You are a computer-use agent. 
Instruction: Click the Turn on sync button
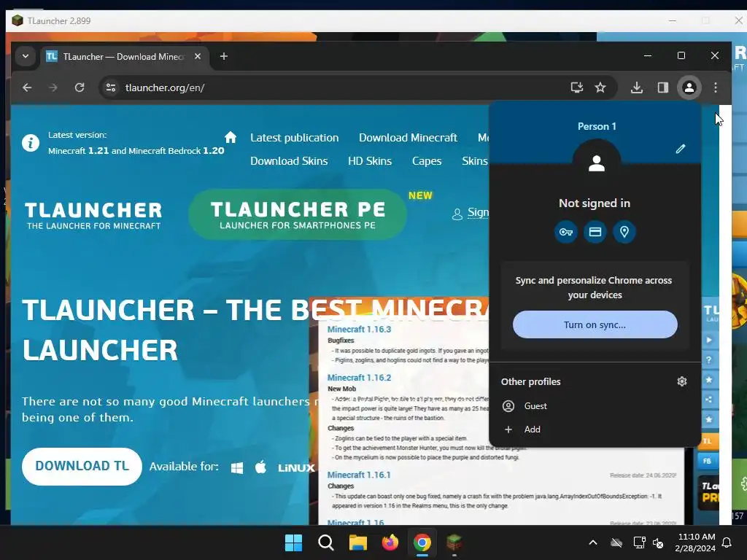(x=595, y=324)
